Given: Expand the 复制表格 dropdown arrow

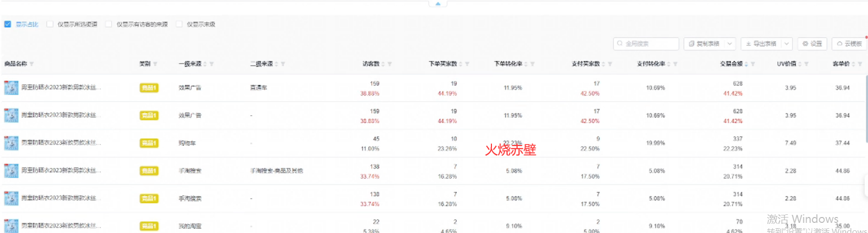Looking at the screenshot, I should [x=730, y=44].
